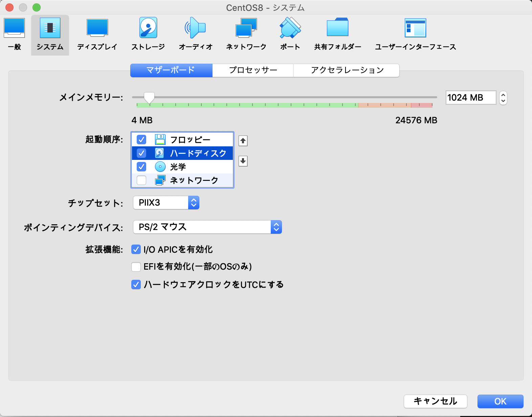Toggle I/O APICを有効化 checkbox
This screenshot has height=417, width=532.
click(136, 250)
